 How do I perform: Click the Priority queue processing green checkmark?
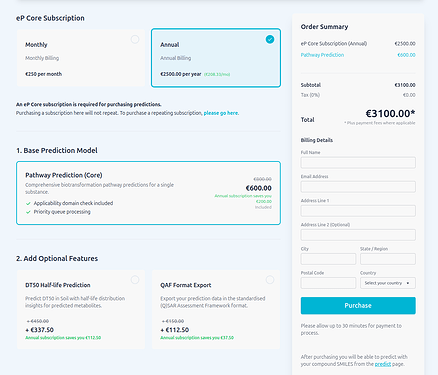(28, 212)
